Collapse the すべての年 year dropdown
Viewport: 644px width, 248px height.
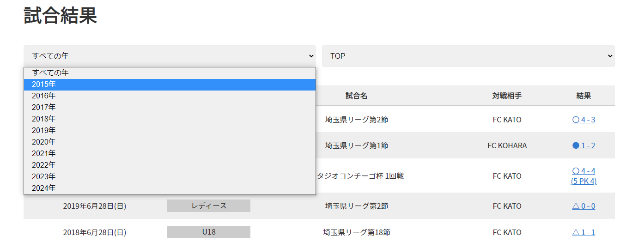[x=170, y=56]
